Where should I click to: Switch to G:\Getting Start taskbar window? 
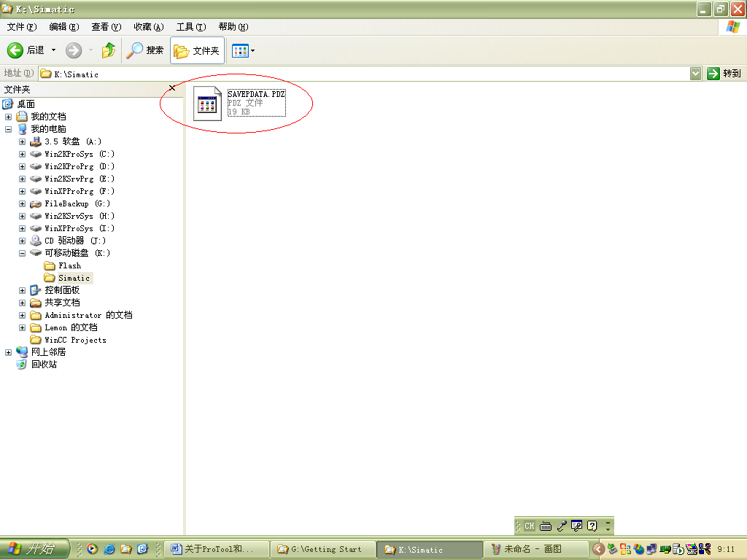tap(322, 549)
